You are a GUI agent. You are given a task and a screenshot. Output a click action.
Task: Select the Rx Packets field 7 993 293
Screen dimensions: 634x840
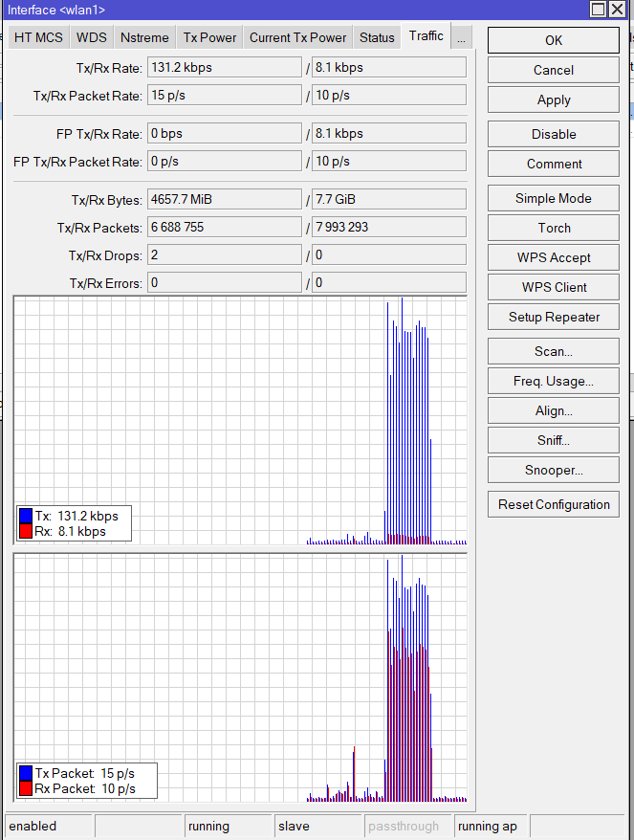coord(389,227)
